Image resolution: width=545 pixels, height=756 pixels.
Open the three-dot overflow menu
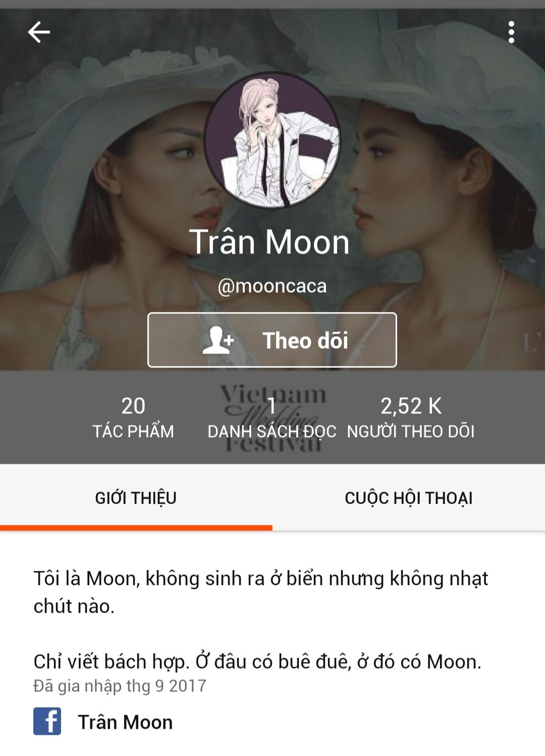click(511, 32)
